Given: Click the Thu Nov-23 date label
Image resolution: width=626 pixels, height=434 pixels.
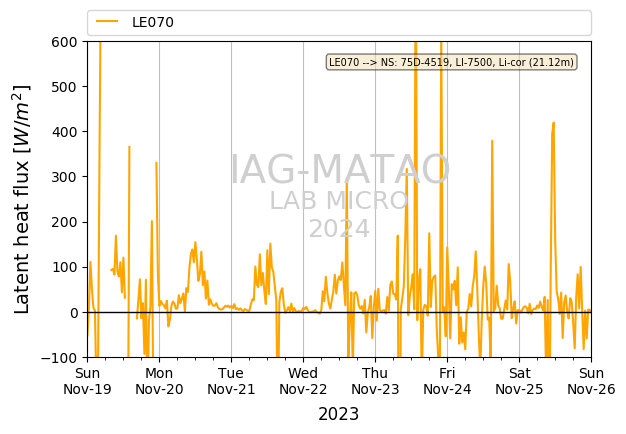Looking at the screenshot, I should pos(375,381).
